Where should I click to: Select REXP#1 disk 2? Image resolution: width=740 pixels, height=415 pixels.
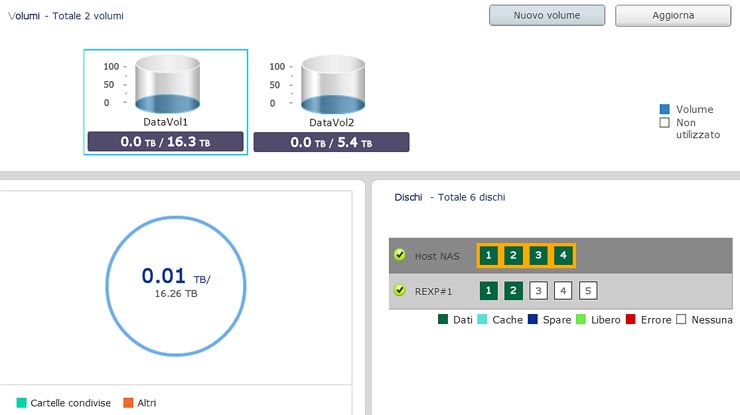coord(513,291)
